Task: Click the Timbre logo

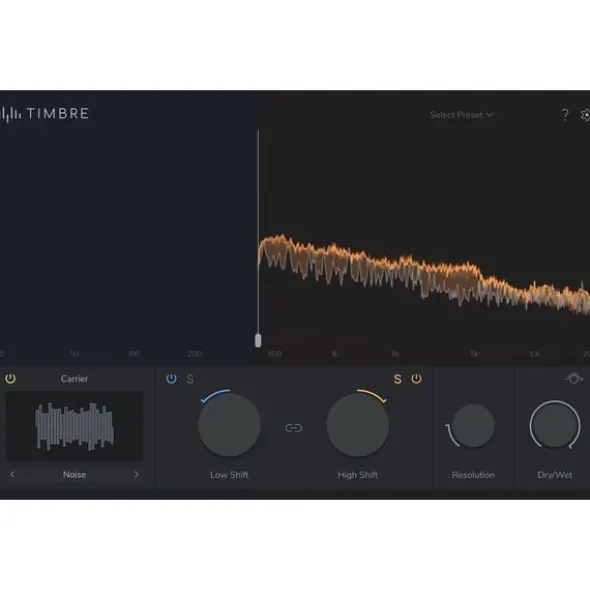Action: tap(44, 114)
